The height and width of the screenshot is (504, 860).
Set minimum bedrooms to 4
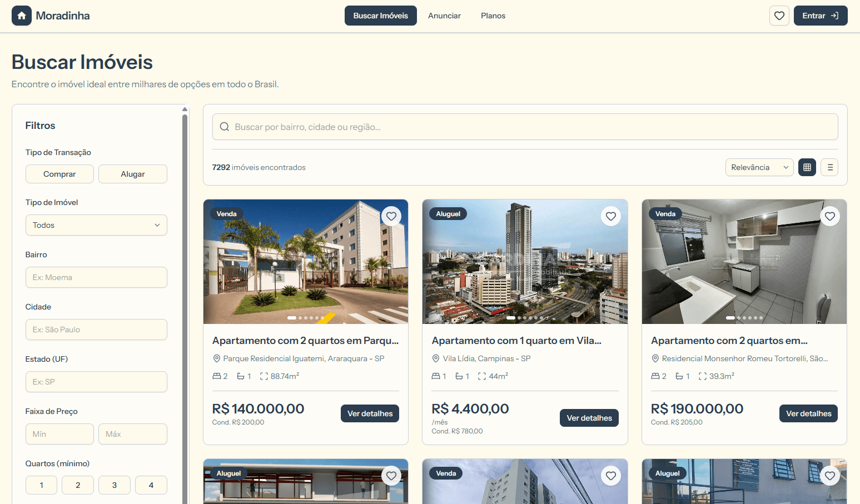pyautogui.click(x=151, y=485)
